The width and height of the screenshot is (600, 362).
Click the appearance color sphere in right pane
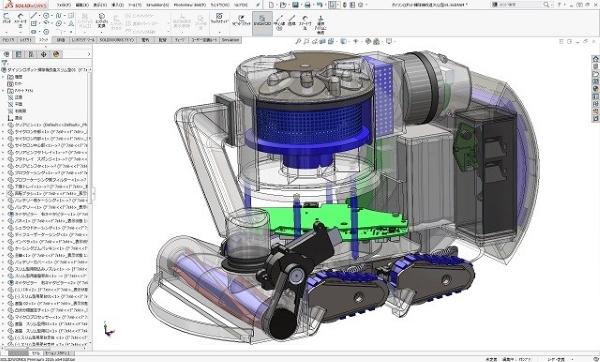[595, 89]
